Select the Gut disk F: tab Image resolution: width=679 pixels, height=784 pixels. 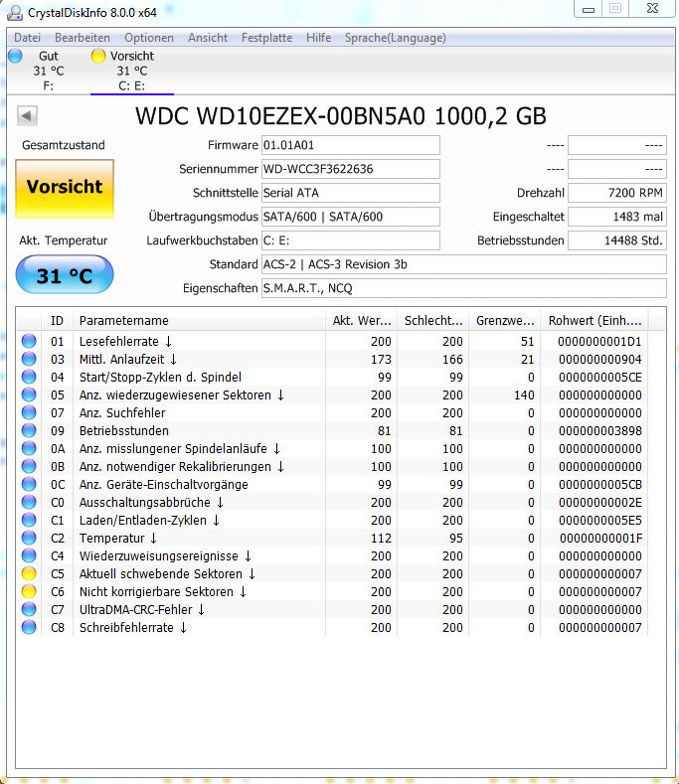point(48,71)
